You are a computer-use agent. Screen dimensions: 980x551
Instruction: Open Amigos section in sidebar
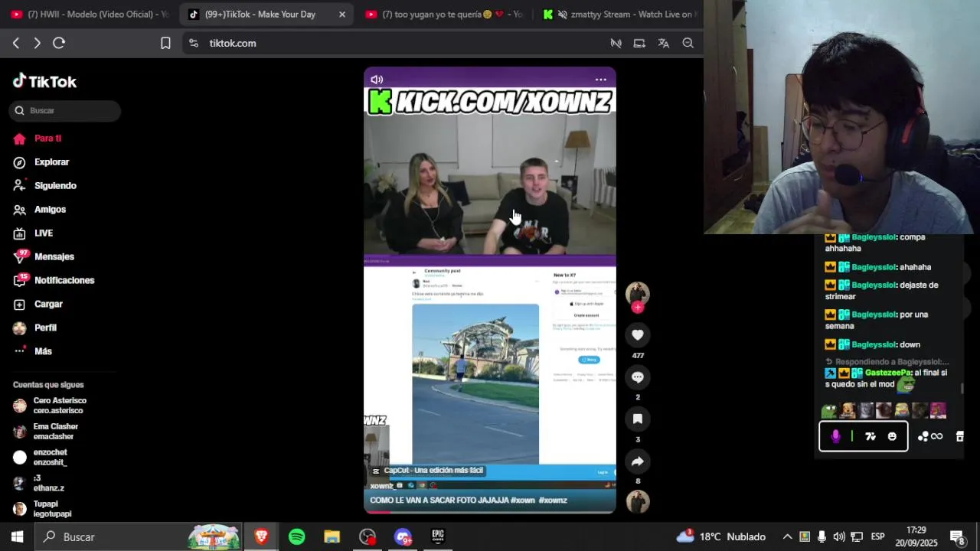pos(39,210)
